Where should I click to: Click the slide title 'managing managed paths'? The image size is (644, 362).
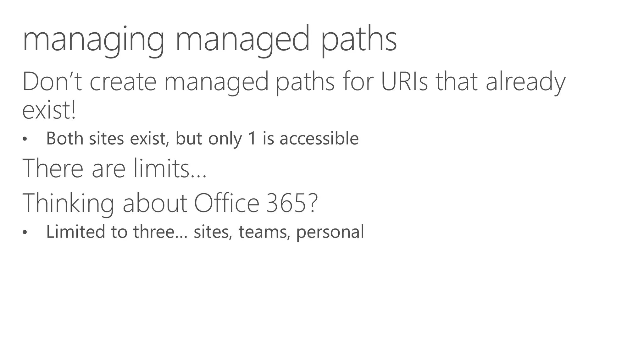210,40
